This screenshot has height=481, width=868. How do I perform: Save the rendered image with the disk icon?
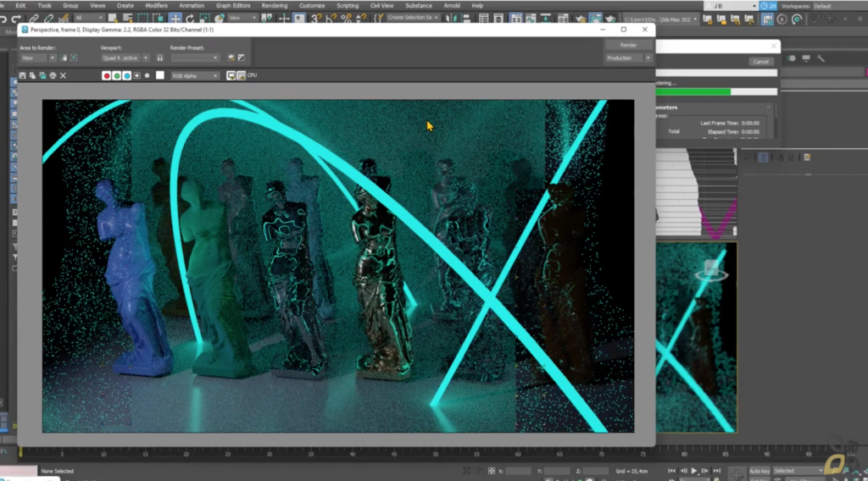pyautogui.click(x=22, y=75)
